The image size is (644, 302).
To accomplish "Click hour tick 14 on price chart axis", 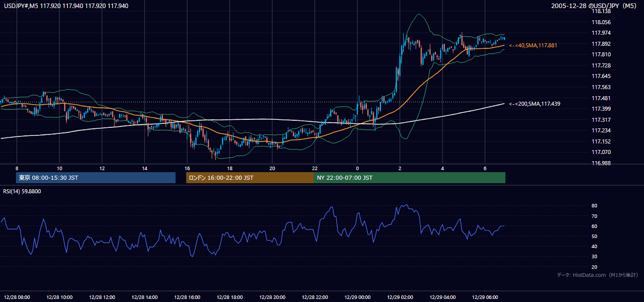I will (145, 169).
